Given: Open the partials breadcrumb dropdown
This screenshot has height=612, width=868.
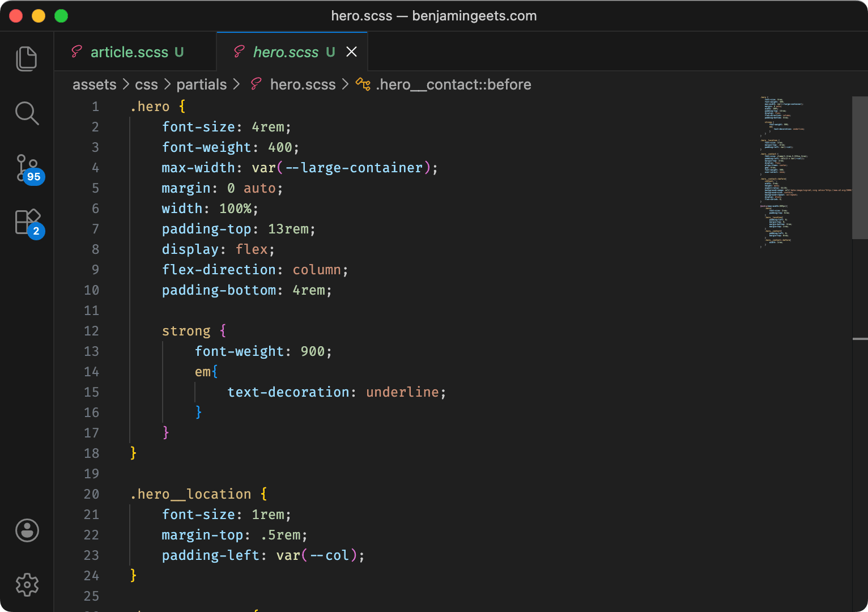Looking at the screenshot, I should coord(201,84).
